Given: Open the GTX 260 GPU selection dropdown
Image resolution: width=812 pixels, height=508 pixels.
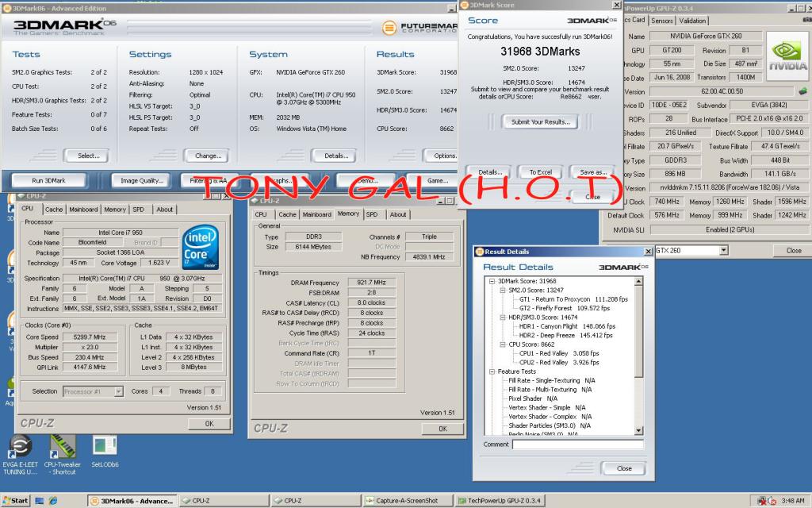Looking at the screenshot, I should click(x=724, y=250).
